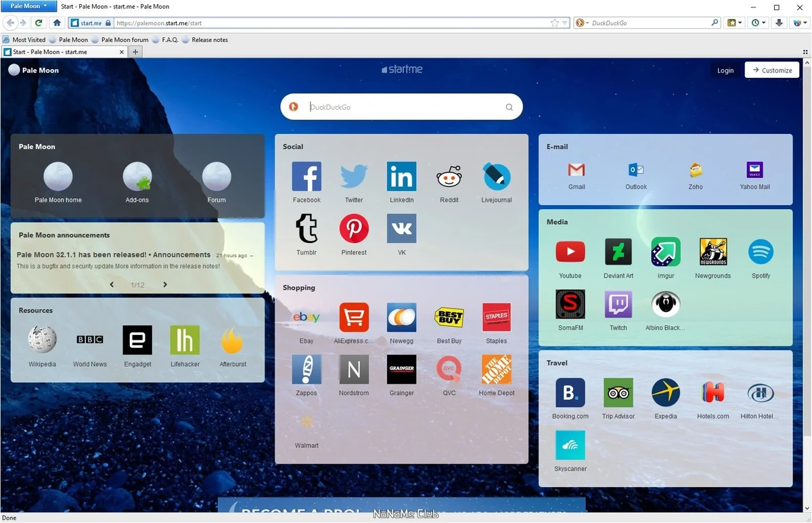The image size is (812, 523).
Task: Open the Pale Moon application menu dropdown
Action: (x=28, y=6)
